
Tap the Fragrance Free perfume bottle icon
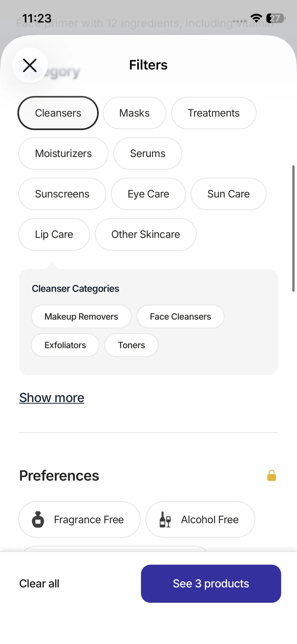pos(38,519)
